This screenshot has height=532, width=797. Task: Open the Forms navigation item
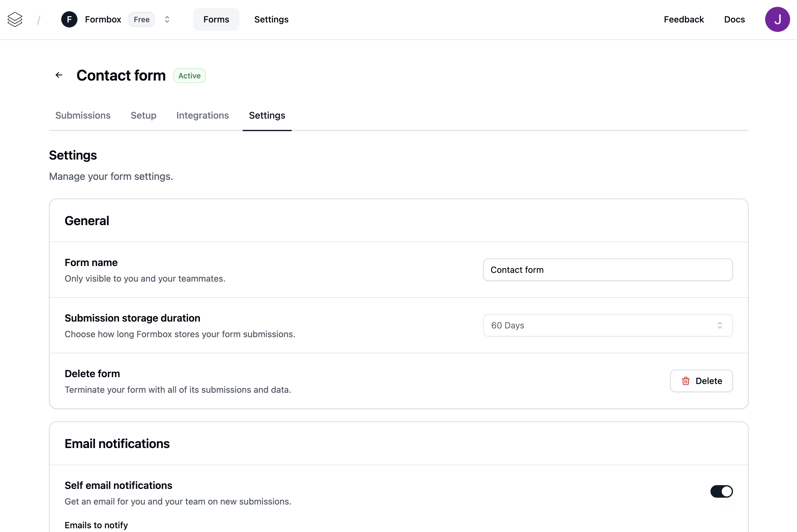point(216,19)
